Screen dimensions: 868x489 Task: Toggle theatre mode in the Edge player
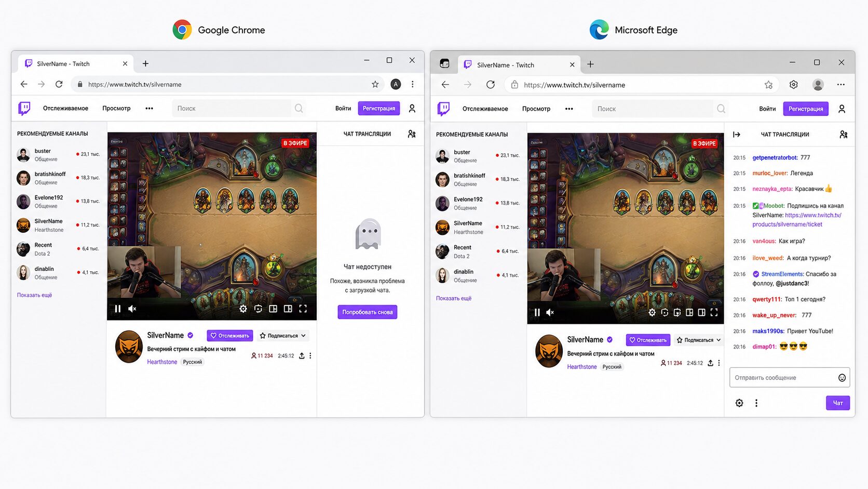(702, 312)
